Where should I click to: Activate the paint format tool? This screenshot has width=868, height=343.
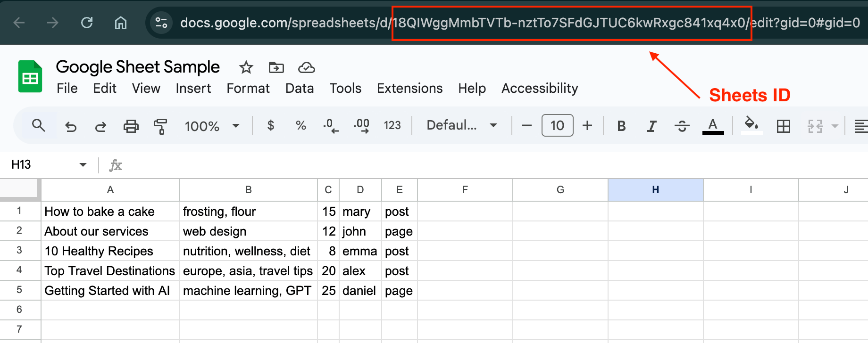[160, 126]
